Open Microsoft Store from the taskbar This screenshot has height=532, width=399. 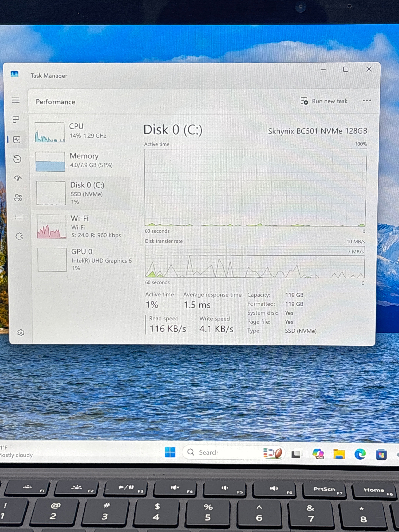pos(381,454)
